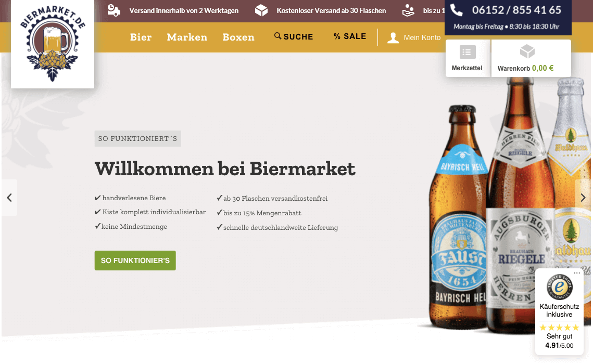The image size is (593, 364).
Task: Open the Boxen menu
Action: click(238, 37)
